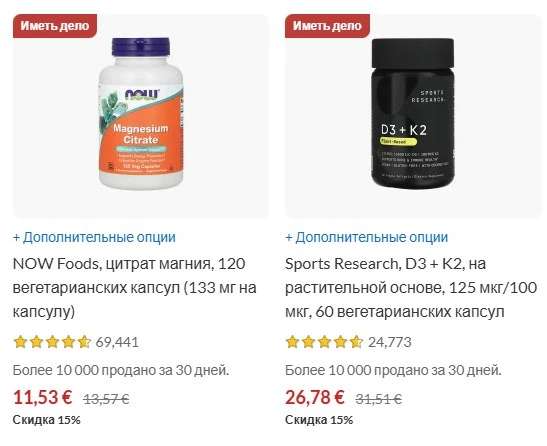Click the 11,53 € sale price
Screen dimensions: 547x446
43,397
